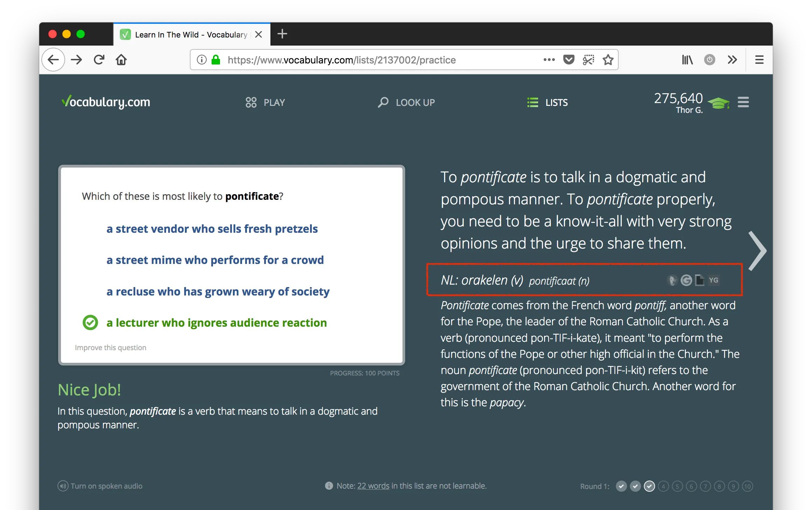Turn on spoken audio
The image size is (812, 510).
[100, 486]
